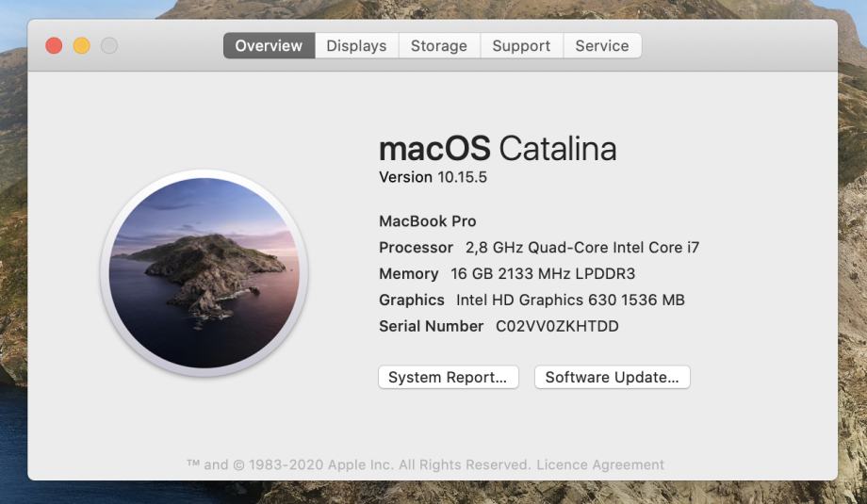Screen dimensions: 867x504
Task: Click the Apple copyright notice text
Action: coord(358,465)
